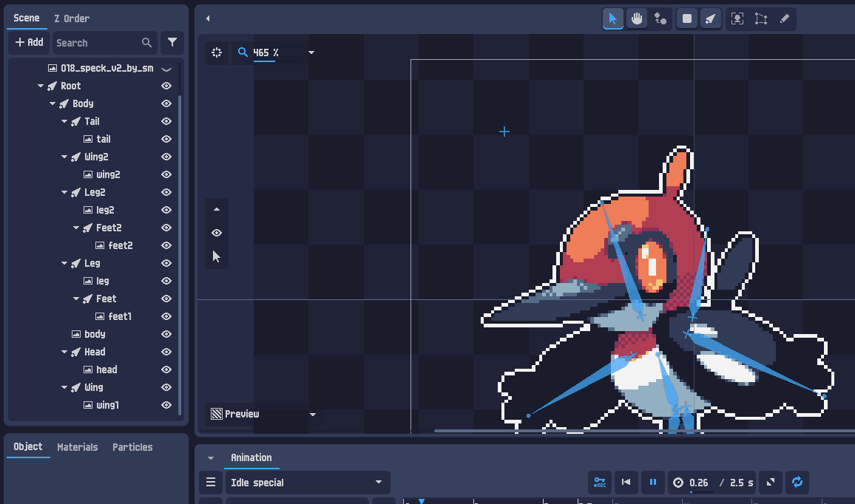
Task: Hide the head sprite layer
Action: [166, 370]
